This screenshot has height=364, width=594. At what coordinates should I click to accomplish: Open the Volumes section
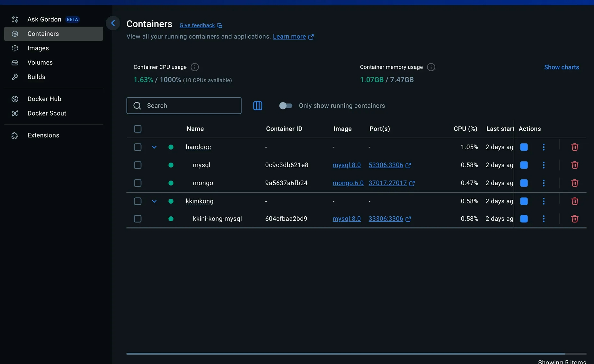(x=53, y=63)
